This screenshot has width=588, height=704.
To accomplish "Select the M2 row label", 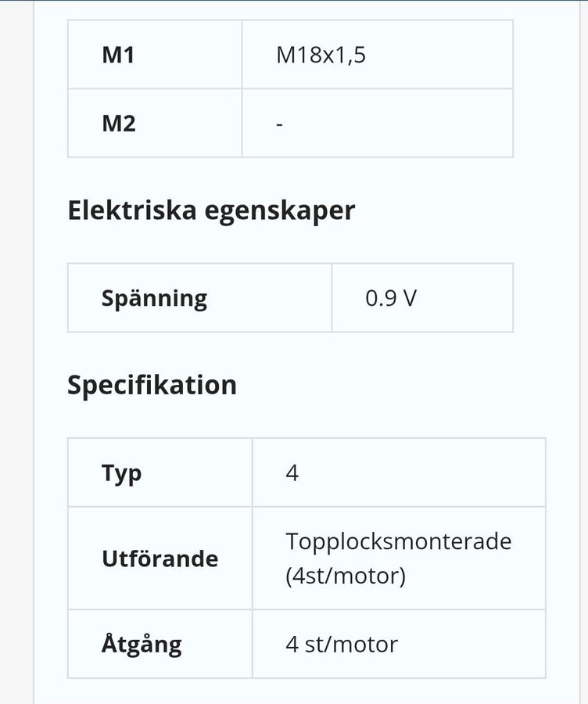I will [155, 123].
